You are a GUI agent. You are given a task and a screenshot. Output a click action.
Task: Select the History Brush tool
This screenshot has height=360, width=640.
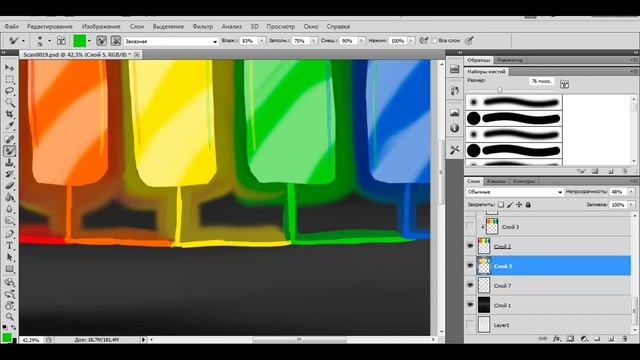(9, 175)
